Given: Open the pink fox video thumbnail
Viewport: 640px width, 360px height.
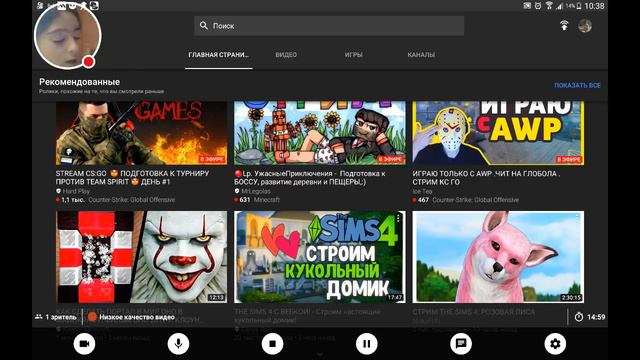Looking at the screenshot, I should click(x=498, y=257).
